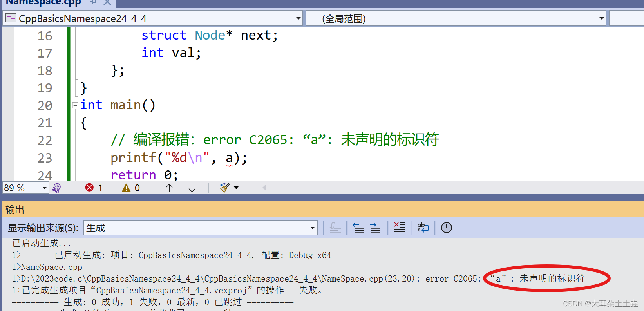Click the 已完成生成项目 失败 output line
This screenshot has height=311, width=644.
point(168,290)
